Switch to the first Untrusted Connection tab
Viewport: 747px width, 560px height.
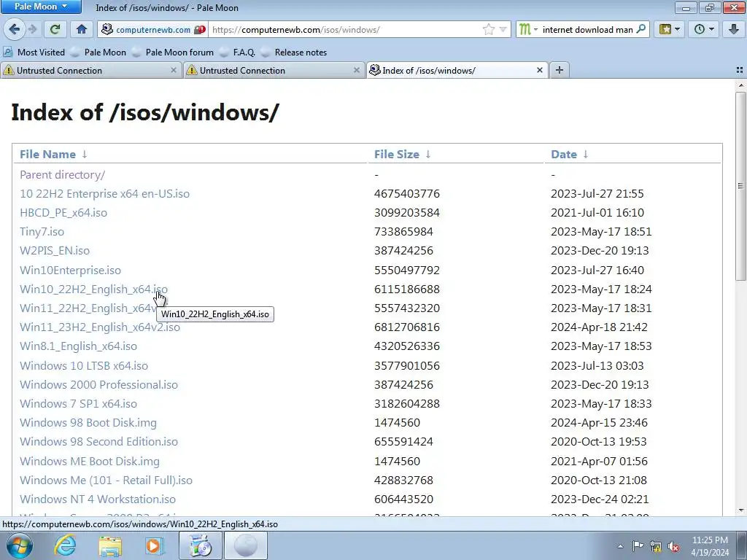tap(90, 71)
